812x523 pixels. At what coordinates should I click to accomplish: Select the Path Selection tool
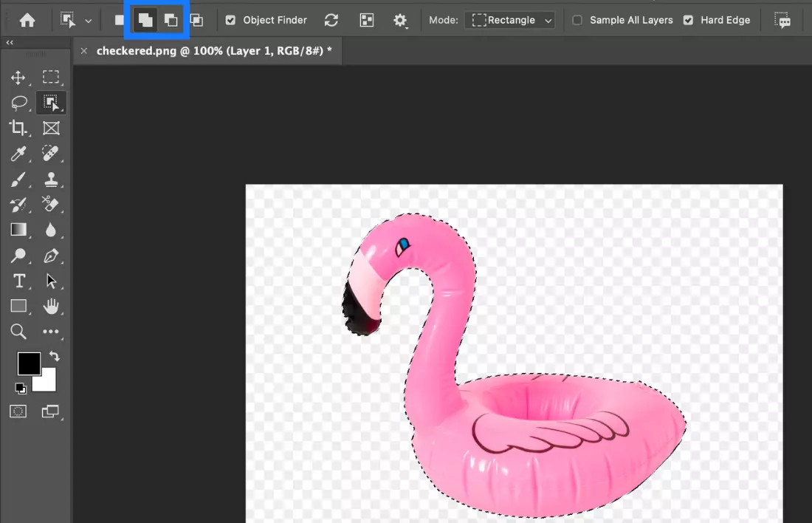pyautogui.click(x=51, y=281)
